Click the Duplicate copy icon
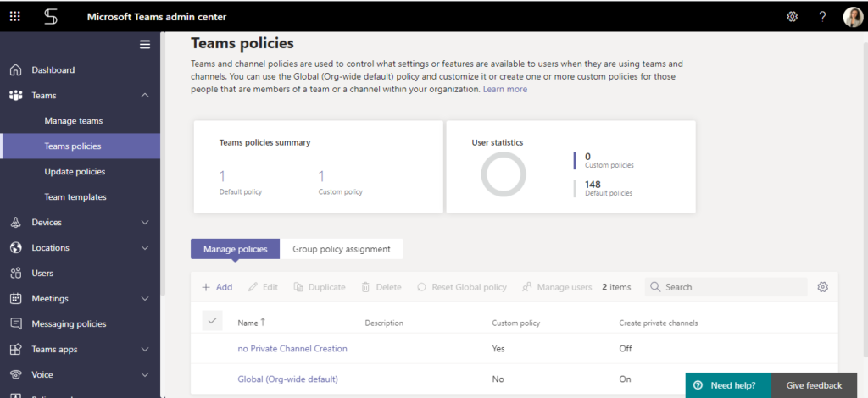Screen dimensions: 868x398 (298, 287)
